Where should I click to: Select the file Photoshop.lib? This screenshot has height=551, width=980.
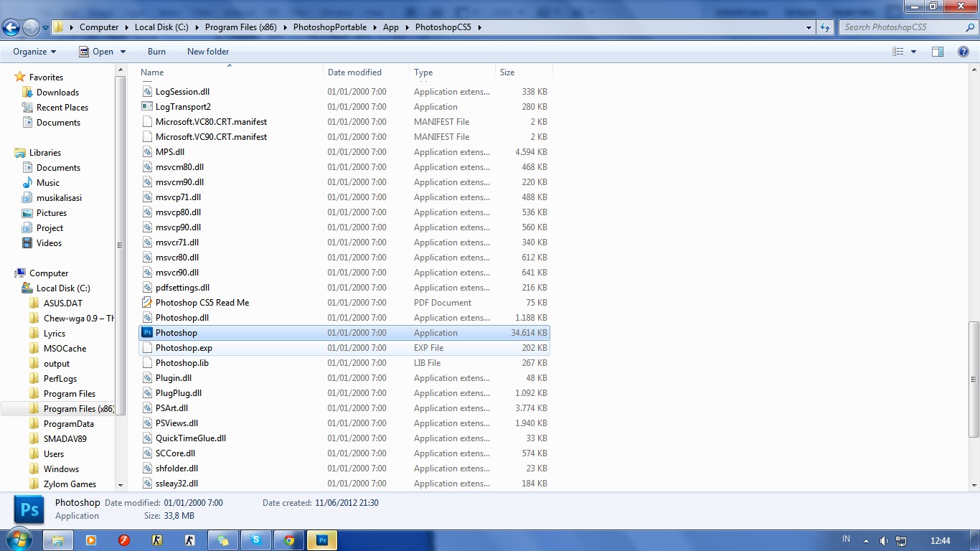(344, 362)
